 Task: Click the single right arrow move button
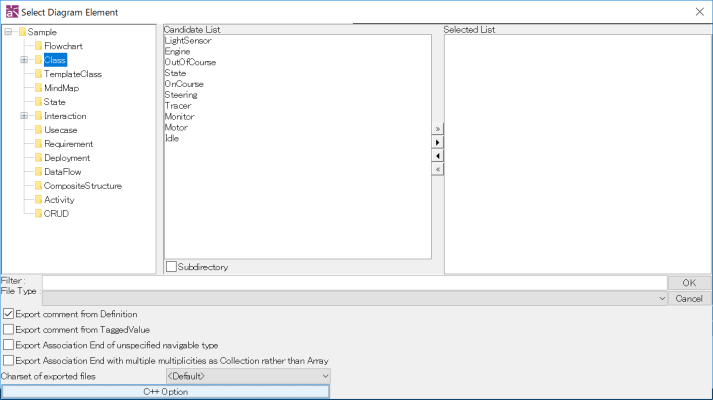(438, 143)
